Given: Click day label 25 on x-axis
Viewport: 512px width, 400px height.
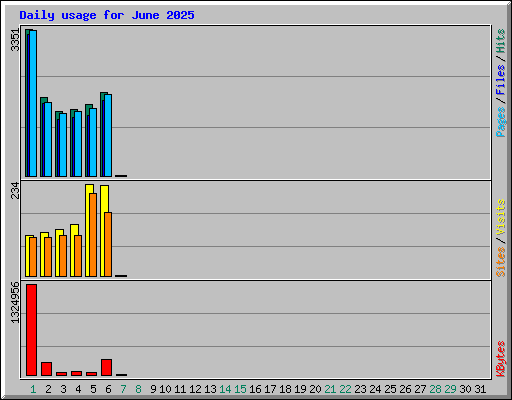Looking at the screenshot, I should pyautogui.click(x=390, y=389).
